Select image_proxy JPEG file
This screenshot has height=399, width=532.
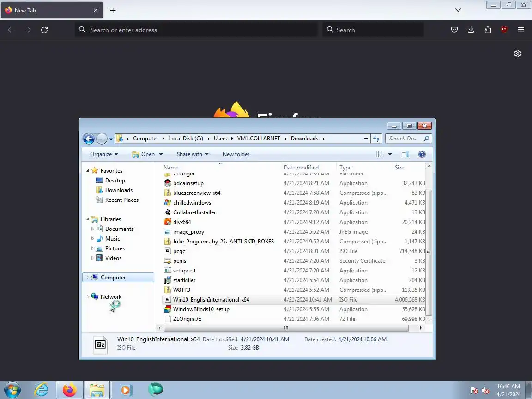click(x=188, y=232)
